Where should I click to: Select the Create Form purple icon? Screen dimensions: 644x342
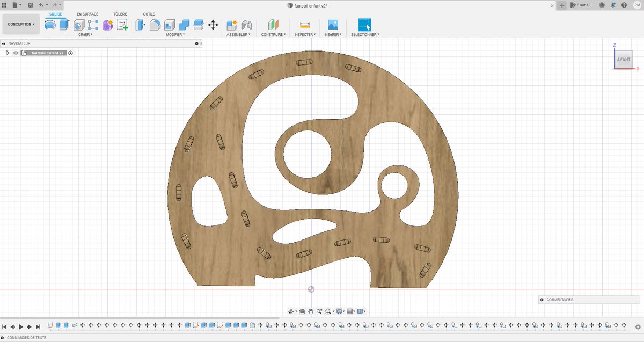coord(107,25)
